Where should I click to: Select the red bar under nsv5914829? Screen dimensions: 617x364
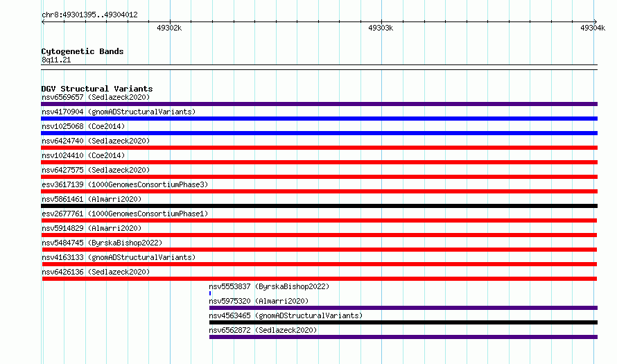319,235
